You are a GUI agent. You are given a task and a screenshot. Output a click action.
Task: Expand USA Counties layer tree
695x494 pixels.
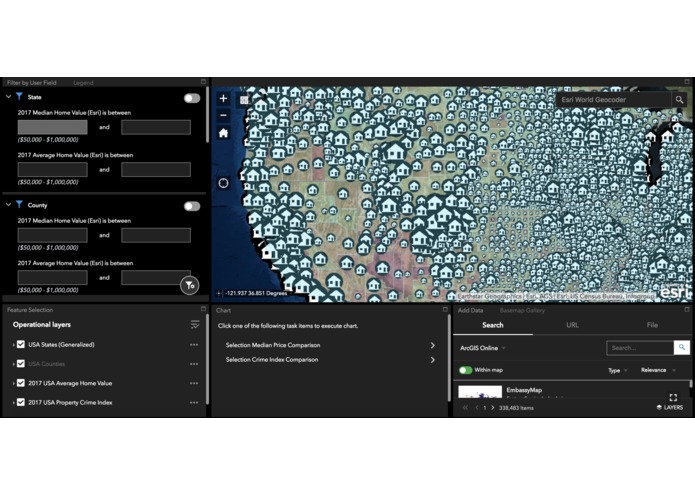pos(13,364)
